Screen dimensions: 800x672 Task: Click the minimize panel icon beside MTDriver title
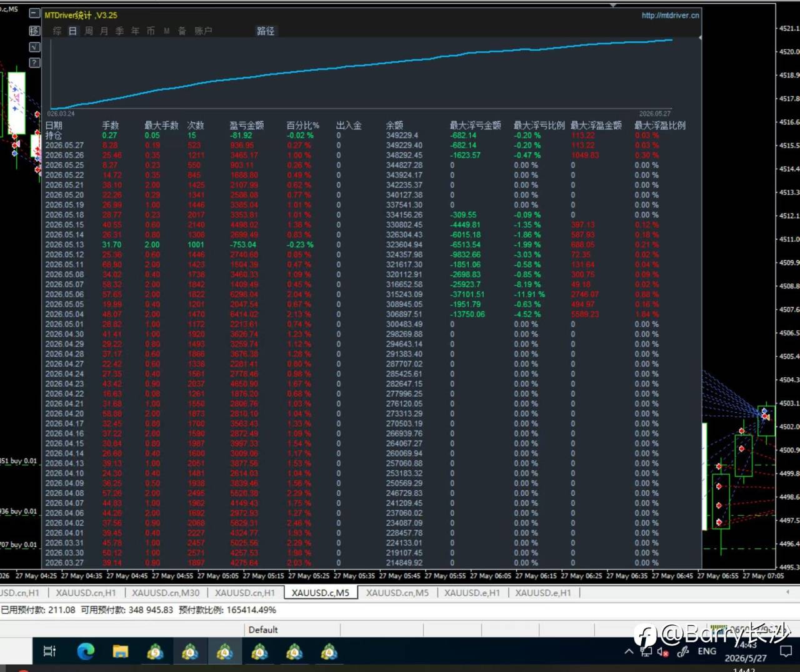(35, 14)
